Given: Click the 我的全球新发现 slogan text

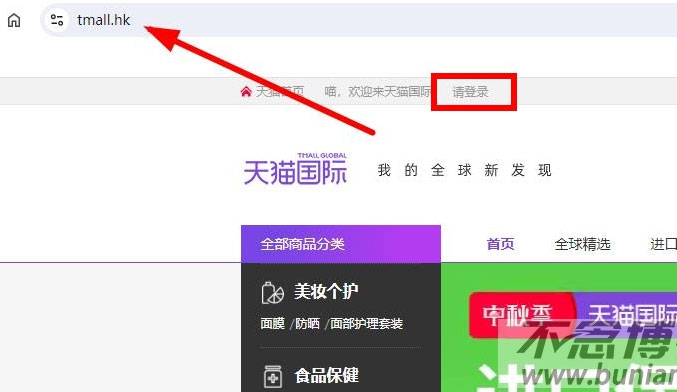Looking at the screenshot, I should (465, 170).
